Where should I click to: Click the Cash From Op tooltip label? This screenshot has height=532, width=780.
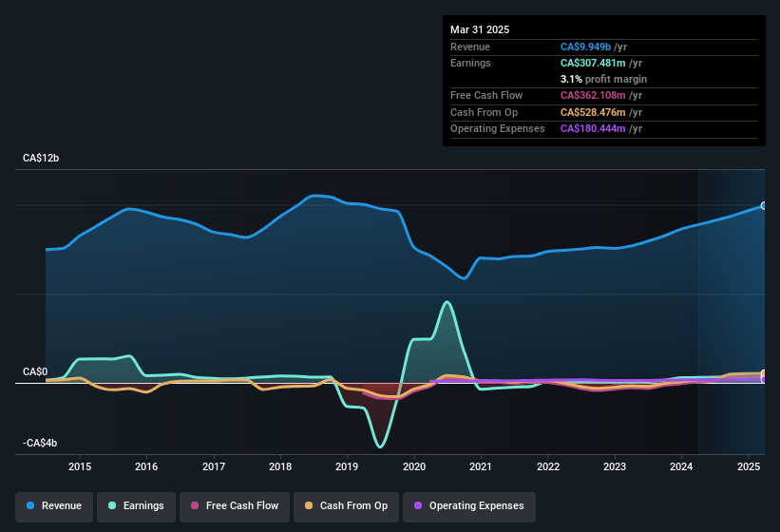coord(484,112)
